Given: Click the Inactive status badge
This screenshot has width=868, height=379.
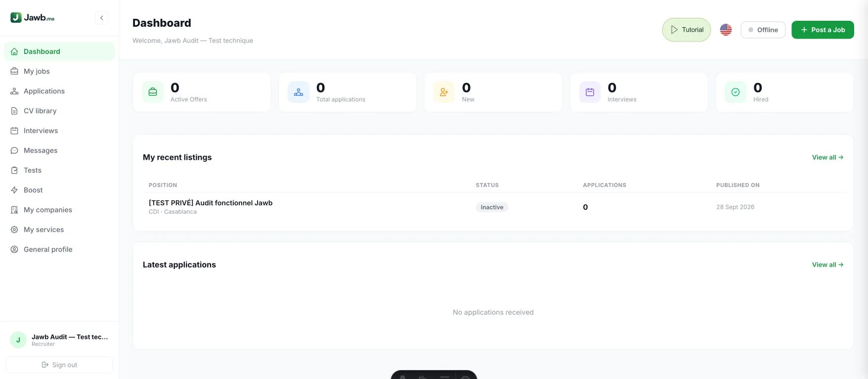Looking at the screenshot, I should click(x=492, y=207).
